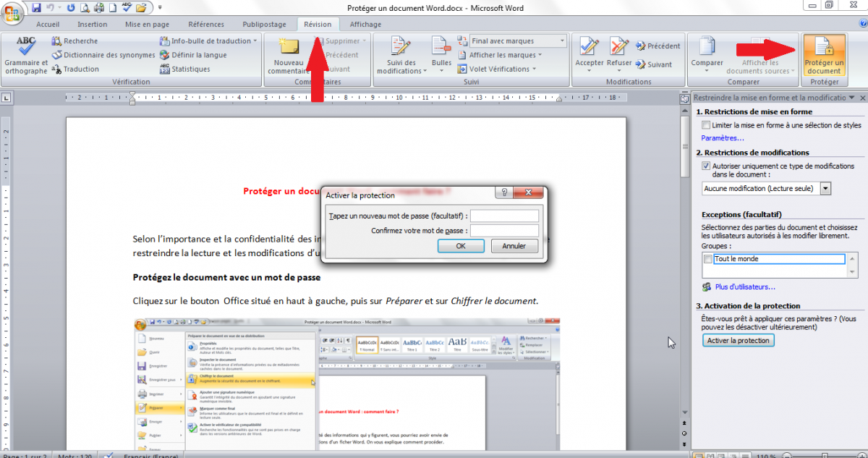Go to Suivant change in Modifications group
This screenshot has width=868, height=458.
[653, 64]
